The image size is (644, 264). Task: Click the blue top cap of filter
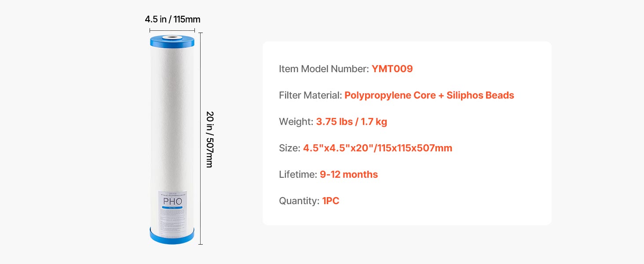tap(172, 41)
